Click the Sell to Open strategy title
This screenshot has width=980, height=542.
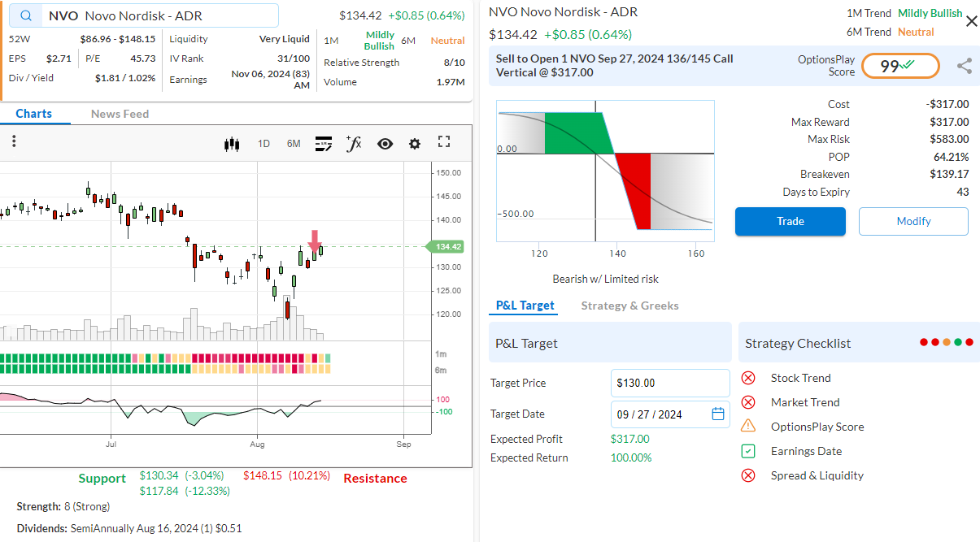[x=615, y=66]
